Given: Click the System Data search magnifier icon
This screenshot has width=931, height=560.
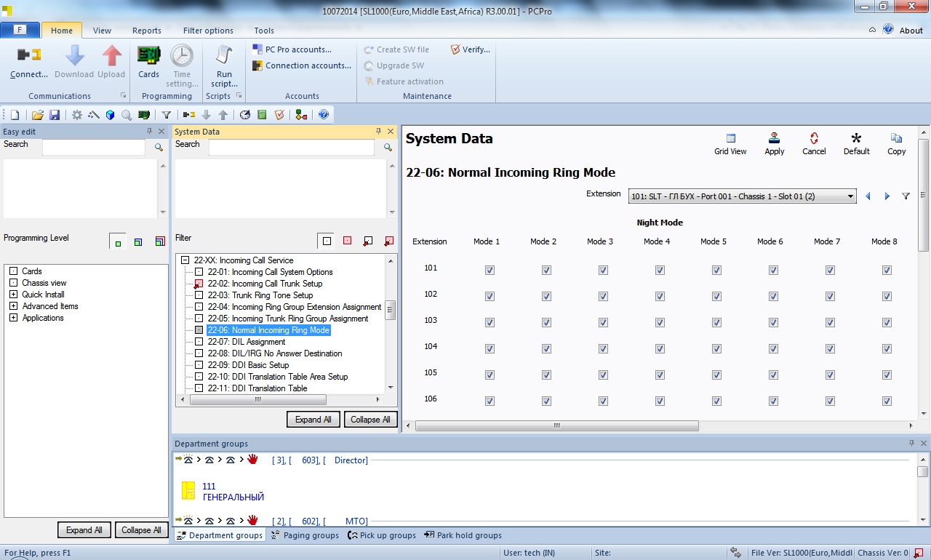Looking at the screenshot, I should point(388,147).
